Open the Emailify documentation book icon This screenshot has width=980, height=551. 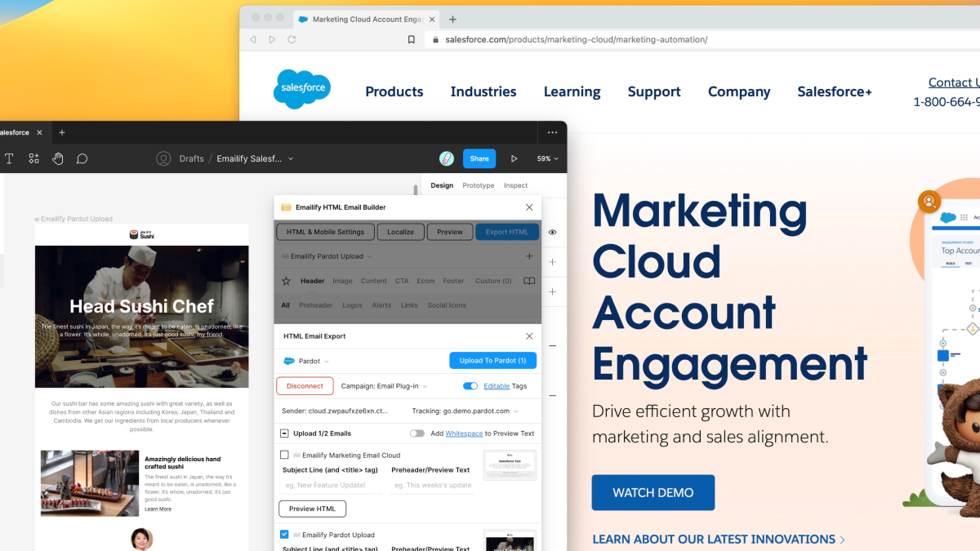529,281
